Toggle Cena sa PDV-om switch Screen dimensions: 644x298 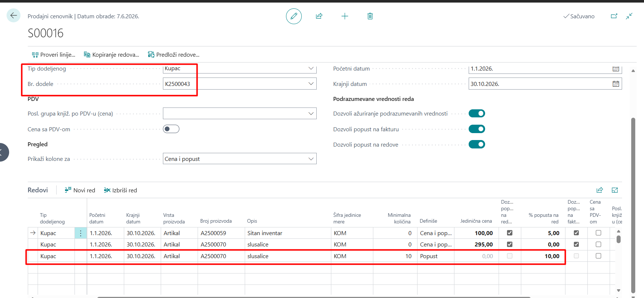tap(171, 129)
